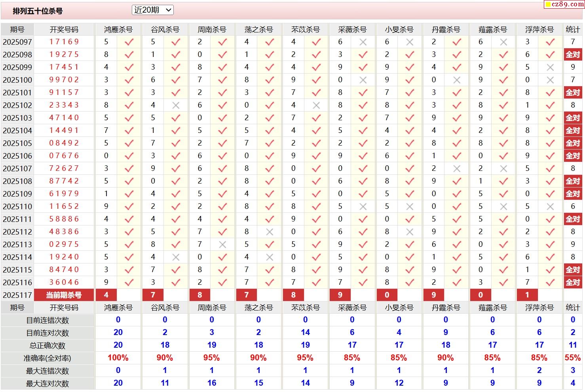Click draw number 17169 in row 2025097
585x392 pixels.
[x=64, y=42]
